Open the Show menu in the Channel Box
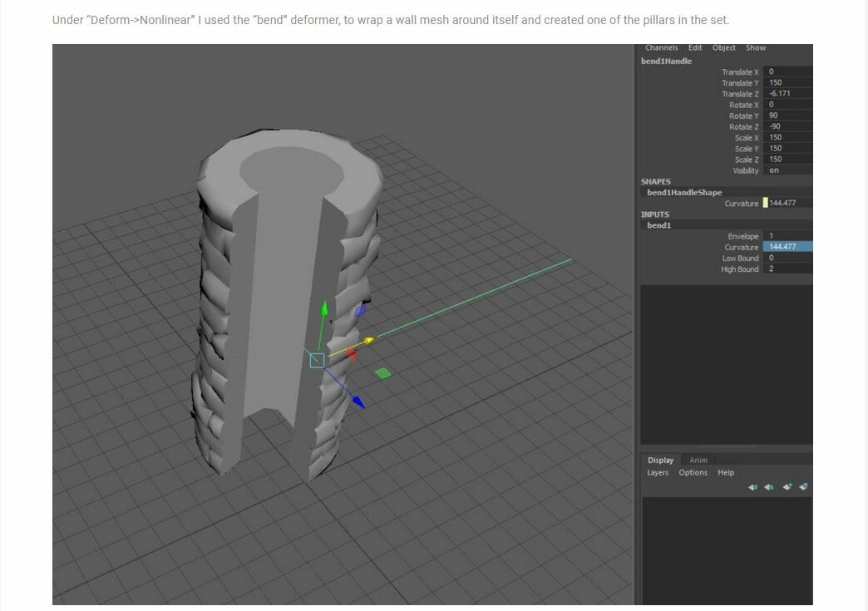868x611 pixels. (x=756, y=48)
